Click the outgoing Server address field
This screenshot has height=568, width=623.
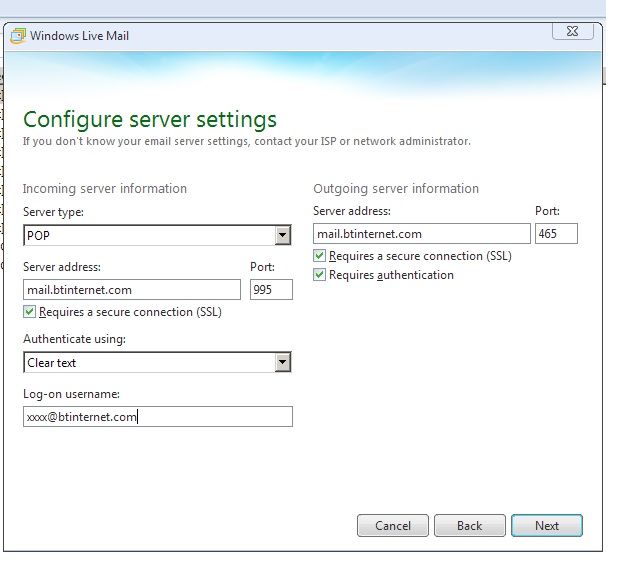click(422, 234)
